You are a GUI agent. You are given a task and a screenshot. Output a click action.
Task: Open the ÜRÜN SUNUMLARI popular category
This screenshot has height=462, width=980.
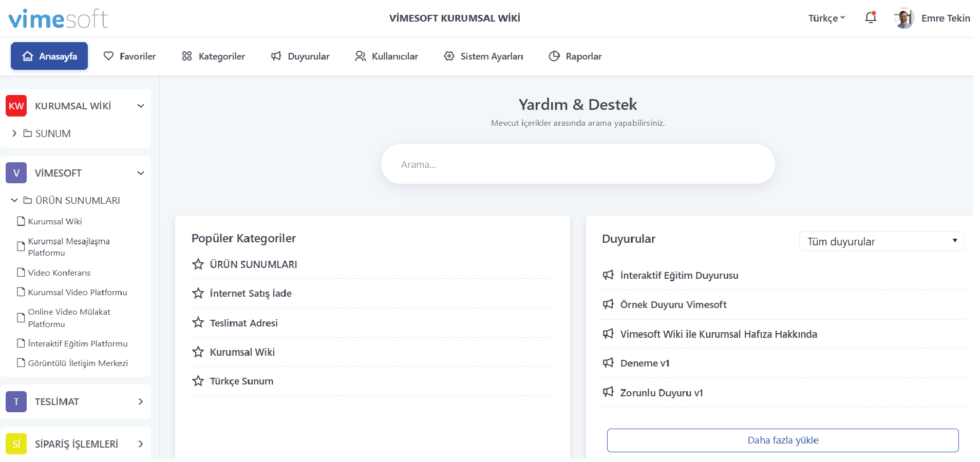click(254, 264)
